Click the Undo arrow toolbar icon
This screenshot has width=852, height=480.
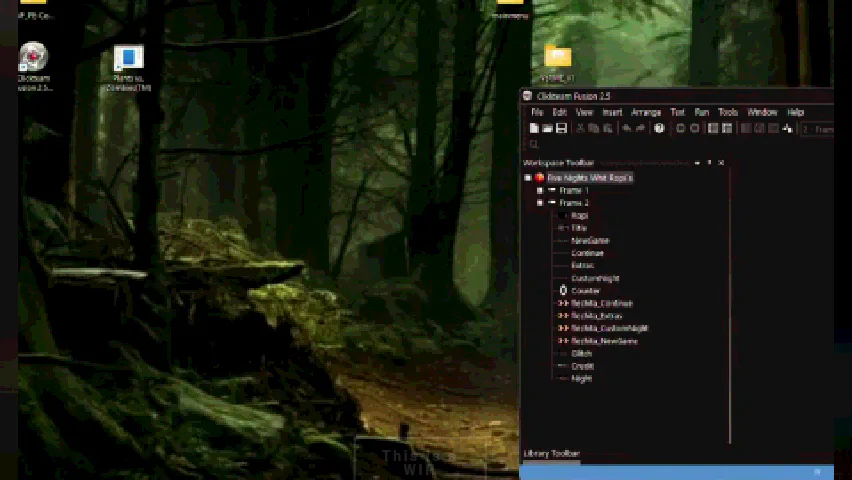627,128
